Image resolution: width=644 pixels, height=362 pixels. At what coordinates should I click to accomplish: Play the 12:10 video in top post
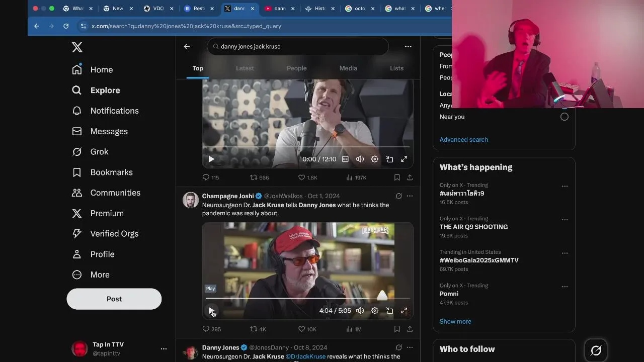[x=211, y=159]
